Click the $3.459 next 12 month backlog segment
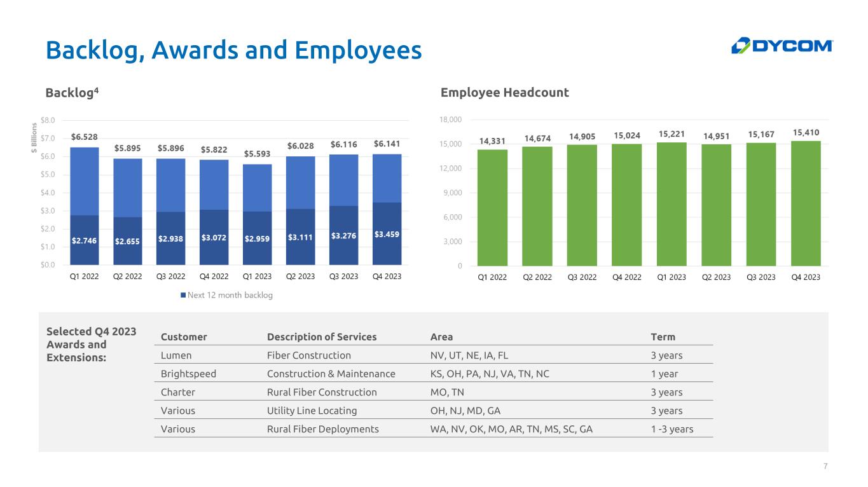 point(387,234)
